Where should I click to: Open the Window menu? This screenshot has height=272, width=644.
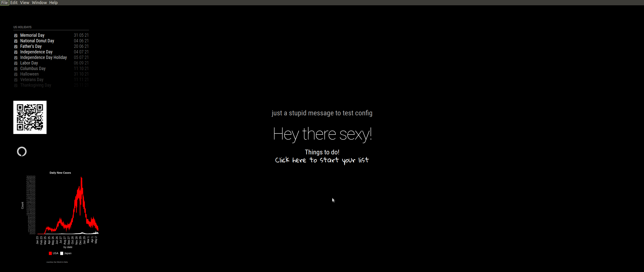tap(39, 3)
